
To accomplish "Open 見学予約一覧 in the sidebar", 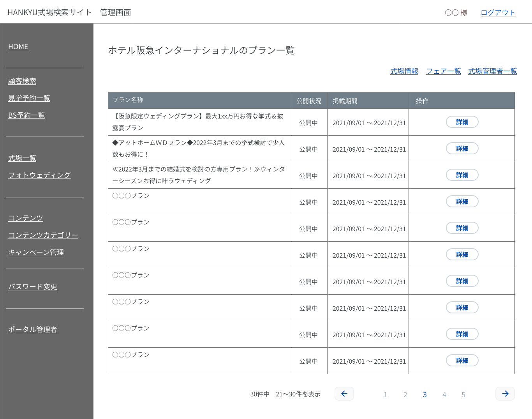I will [x=29, y=98].
